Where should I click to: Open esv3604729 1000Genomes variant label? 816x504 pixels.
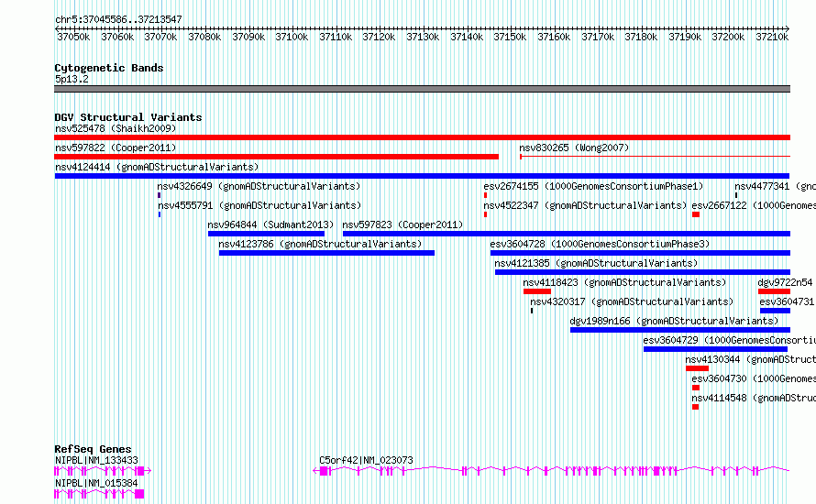[x=729, y=340]
